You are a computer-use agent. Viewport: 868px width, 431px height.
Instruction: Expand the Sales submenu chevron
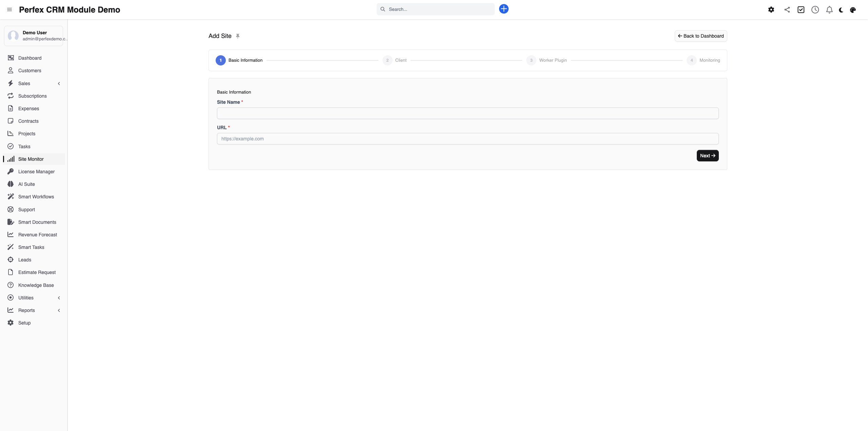[x=59, y=83]
